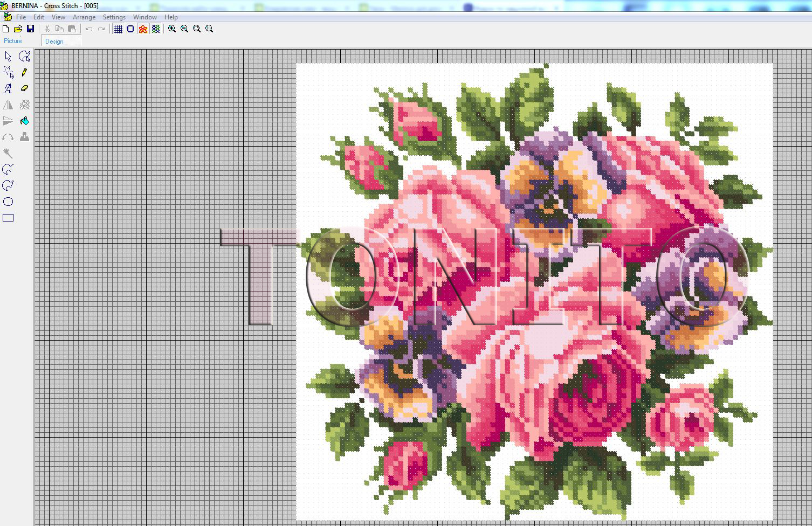Open the Window menu
This screenshot has width=812, height=526.
point(145,17)
